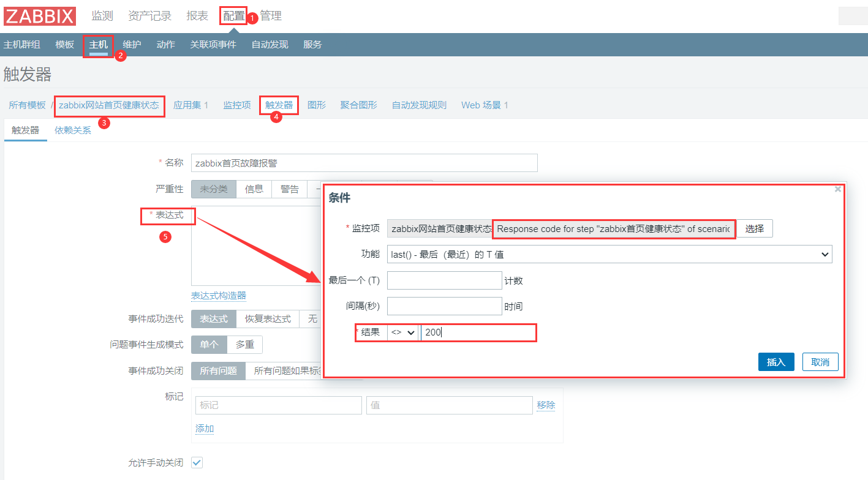The width and height of the screenshot is (868, 480).
Task: Go to 主机群组 submenu
Action: coord(22,45)
